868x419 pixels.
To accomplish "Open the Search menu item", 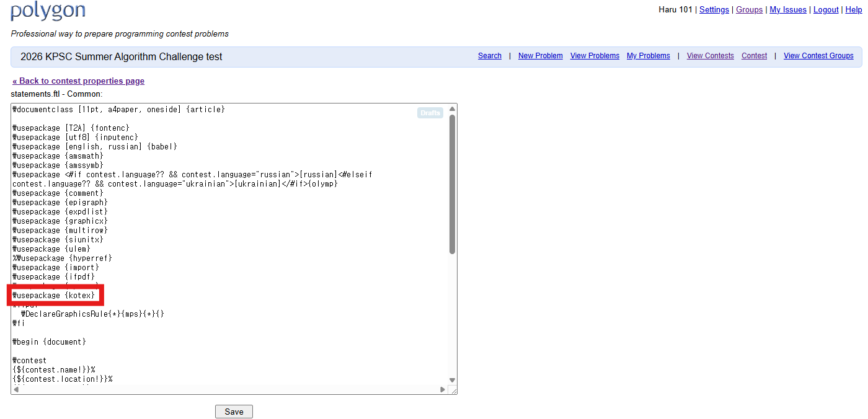I will pos(490,56).
